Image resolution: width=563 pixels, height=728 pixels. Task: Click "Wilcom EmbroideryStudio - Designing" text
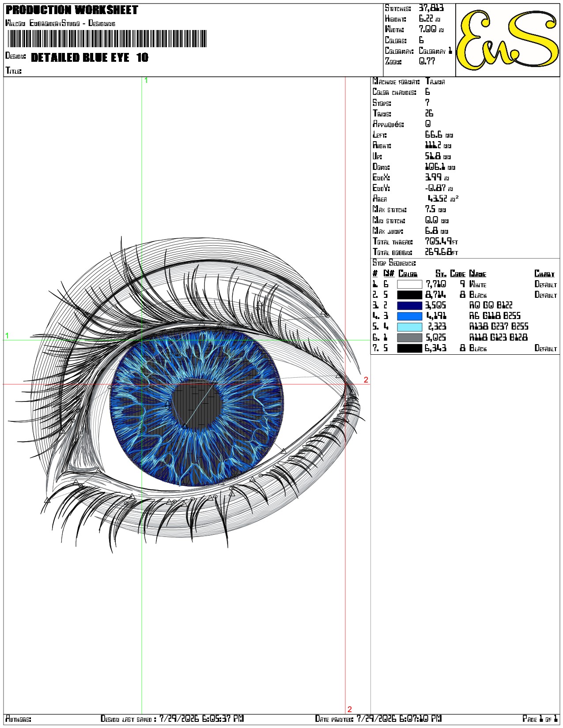pyautogui.click(x=60, y=23)
